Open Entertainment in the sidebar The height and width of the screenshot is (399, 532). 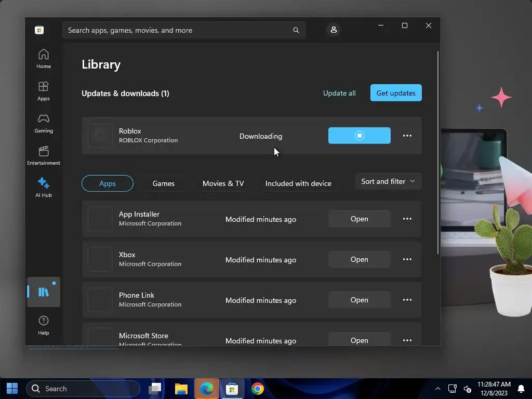pyautogui.click(x=44, y=156)
